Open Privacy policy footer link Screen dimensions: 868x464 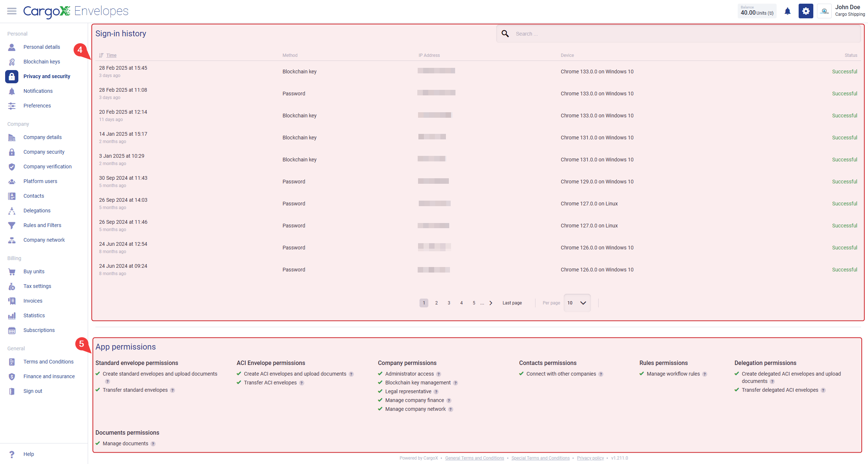(591, 458)
